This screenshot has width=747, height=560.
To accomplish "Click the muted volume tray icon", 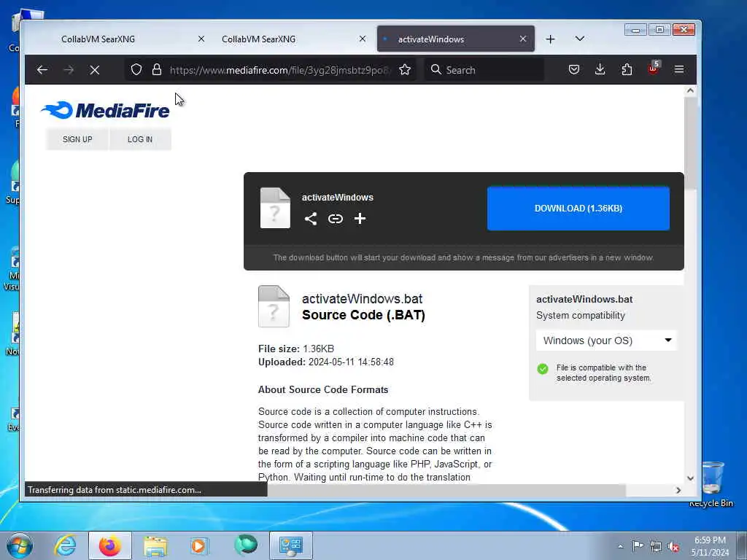I will point(673,547).
